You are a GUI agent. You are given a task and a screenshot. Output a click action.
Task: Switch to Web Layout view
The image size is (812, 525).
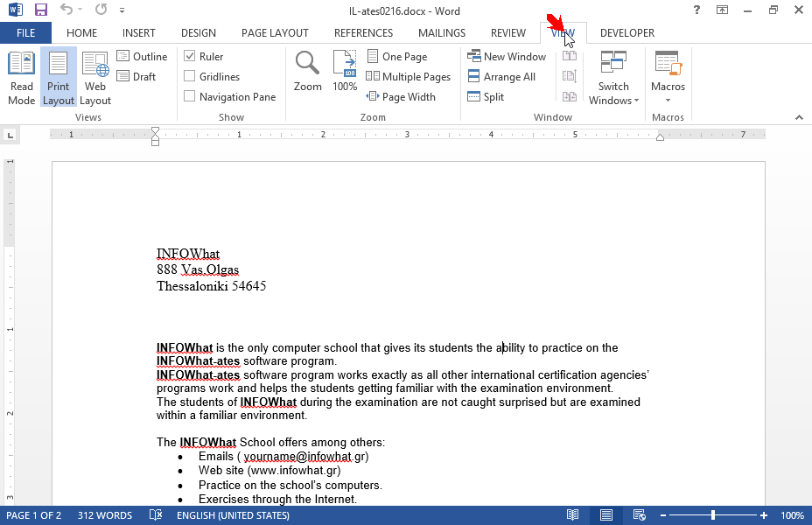click(x=95, y=78)
